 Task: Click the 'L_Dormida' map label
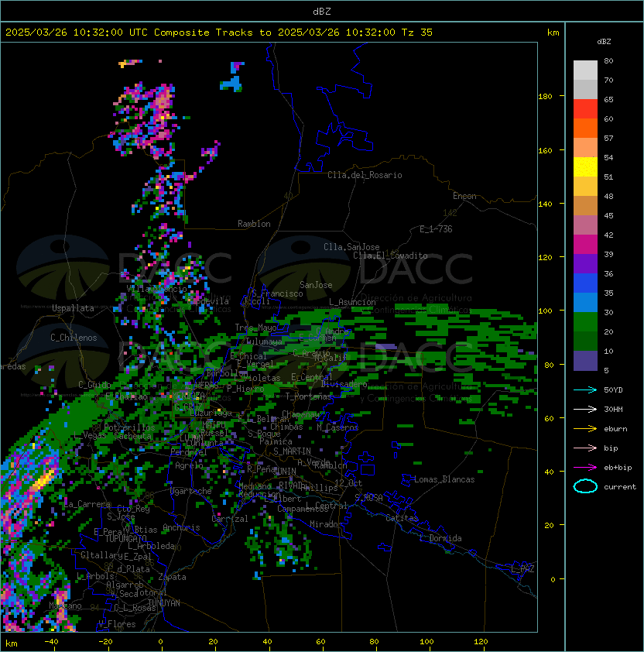[440, 538]
